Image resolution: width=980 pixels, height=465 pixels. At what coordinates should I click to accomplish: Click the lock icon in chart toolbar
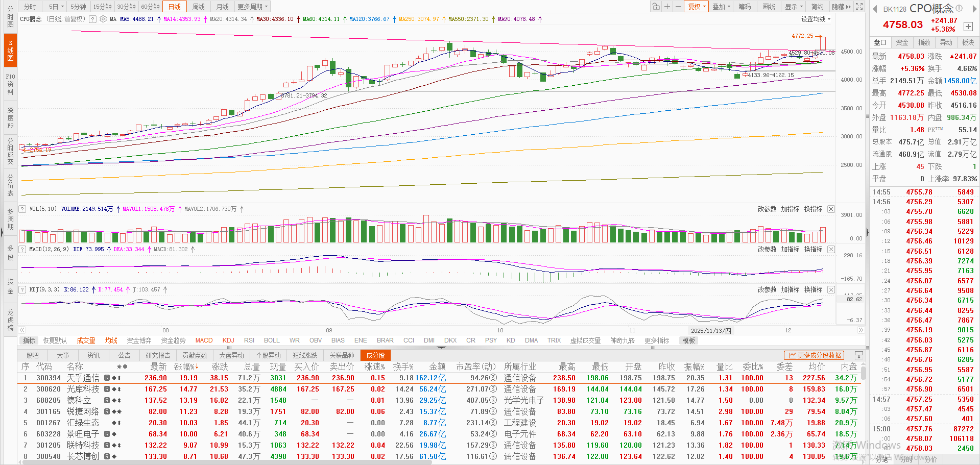656,7
